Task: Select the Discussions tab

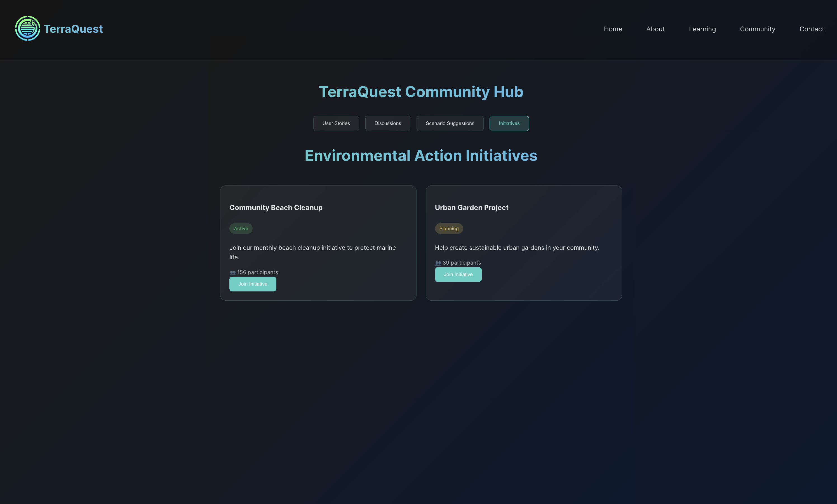Action: pyautogui.click(x=387, y=123)
